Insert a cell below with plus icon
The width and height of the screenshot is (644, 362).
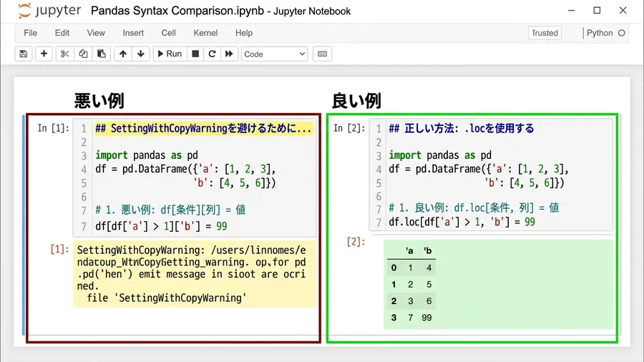coord(44,54)
